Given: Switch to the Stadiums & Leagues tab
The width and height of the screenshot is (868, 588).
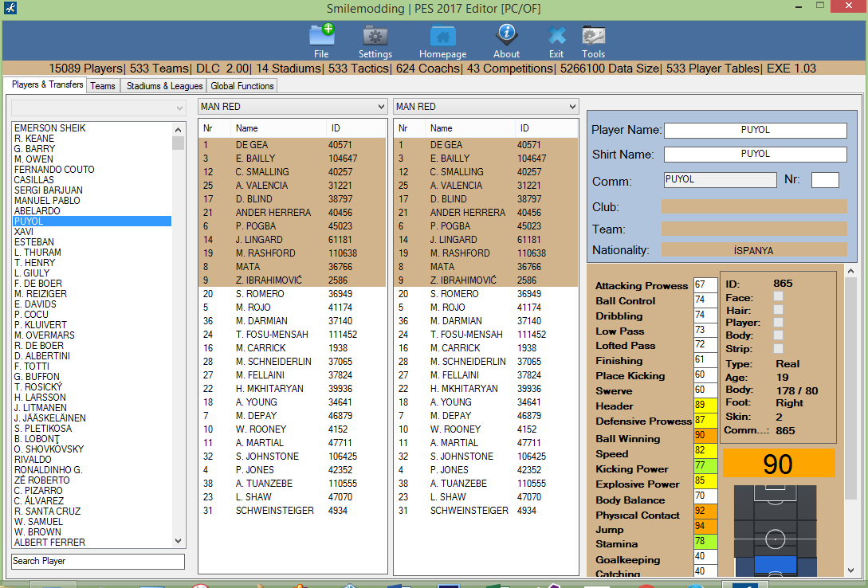Looking at the screenshot, I should (163, 85).
